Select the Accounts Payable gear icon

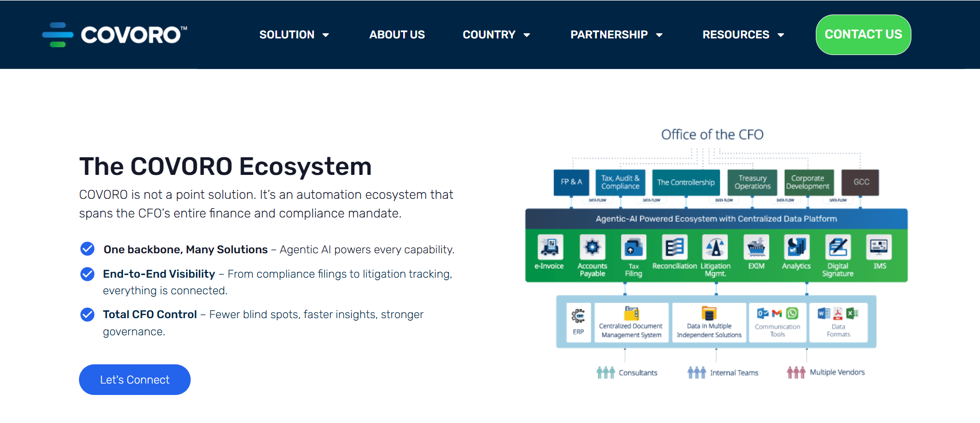[x=592, y=247]
